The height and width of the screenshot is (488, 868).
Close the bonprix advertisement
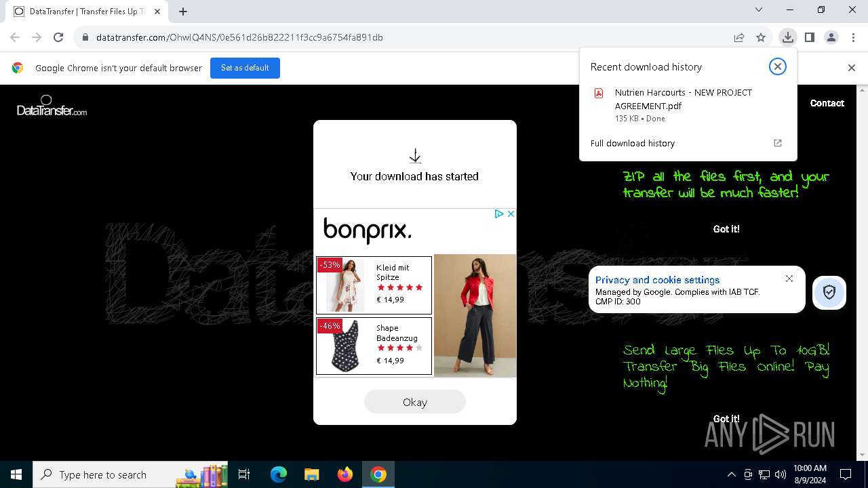[x=511, y=213]
